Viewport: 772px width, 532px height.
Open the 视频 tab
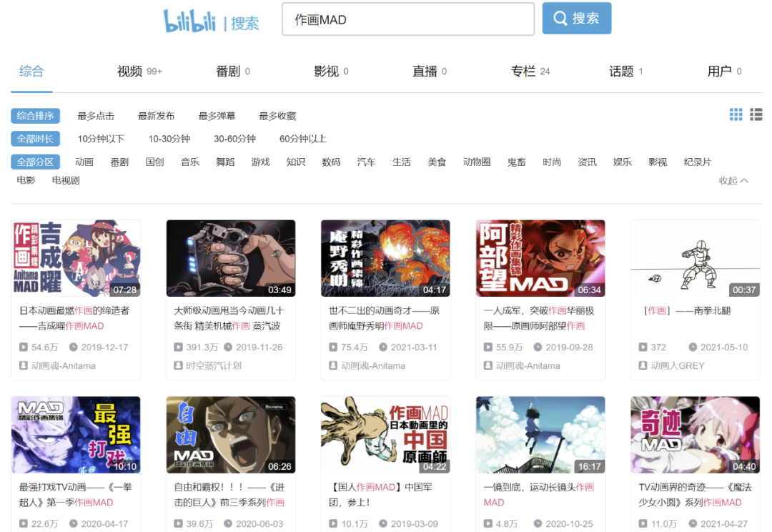(140, 72)
